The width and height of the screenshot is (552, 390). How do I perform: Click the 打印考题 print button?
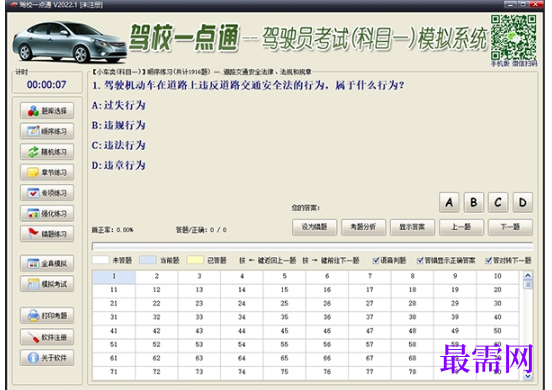(47, 315)
